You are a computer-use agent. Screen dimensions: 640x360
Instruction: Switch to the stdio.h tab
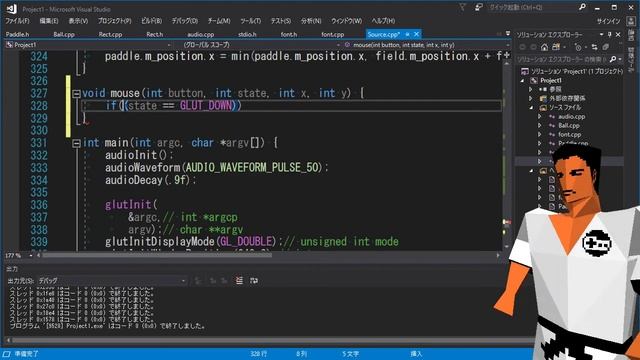click(x=247, y=34)
